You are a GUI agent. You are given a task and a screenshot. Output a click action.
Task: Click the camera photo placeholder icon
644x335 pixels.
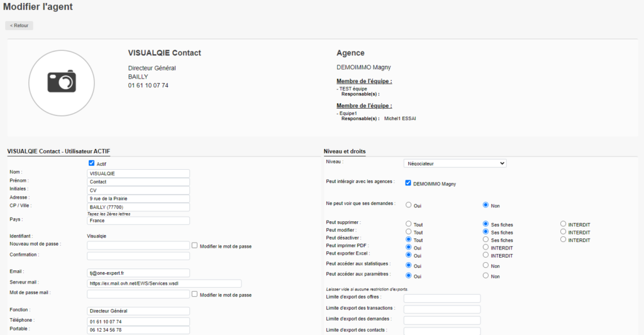coord(62,82)
